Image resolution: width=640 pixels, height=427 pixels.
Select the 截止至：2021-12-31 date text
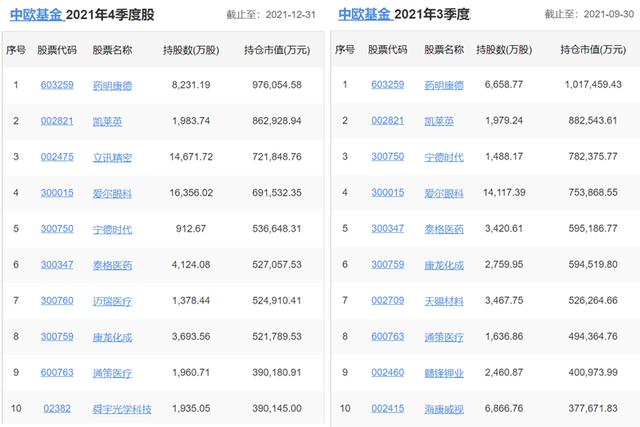pyautogui.click(x=271, y=15)
